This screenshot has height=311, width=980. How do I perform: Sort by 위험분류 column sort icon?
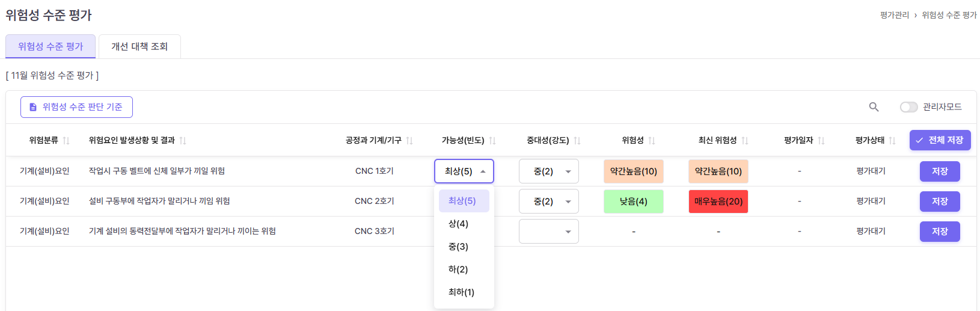(x=66, y=141)
